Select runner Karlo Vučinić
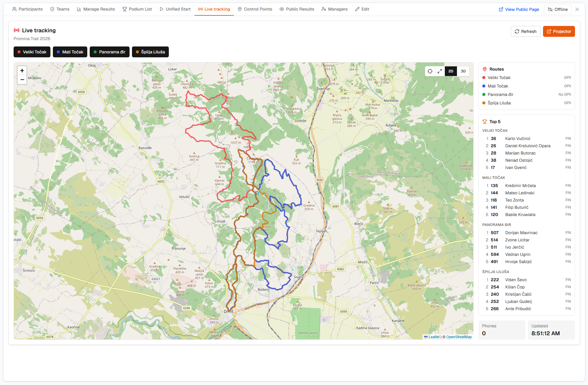The height and width of the screenshot is (385, 588). pyautogui.click(x=527, y=138)
